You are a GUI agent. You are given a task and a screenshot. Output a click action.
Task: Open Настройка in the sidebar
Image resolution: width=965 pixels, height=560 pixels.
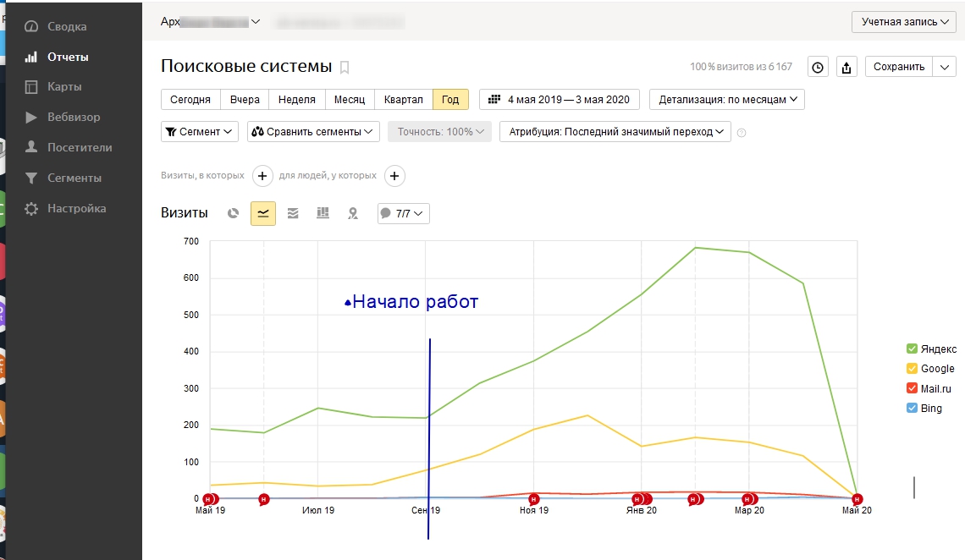(77, 208)
